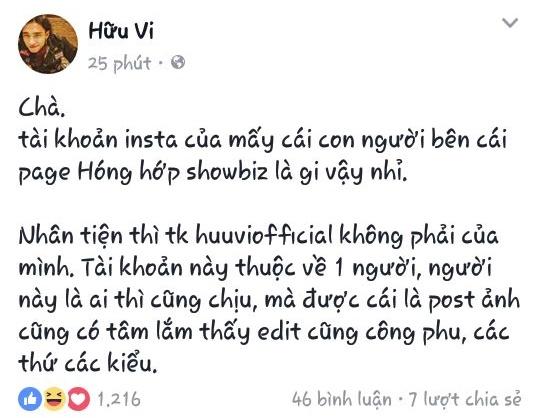Viewport: 540px width, 418px height.
Task: Click the blue Like reaction icon
Action: click(x=30, y=399)
